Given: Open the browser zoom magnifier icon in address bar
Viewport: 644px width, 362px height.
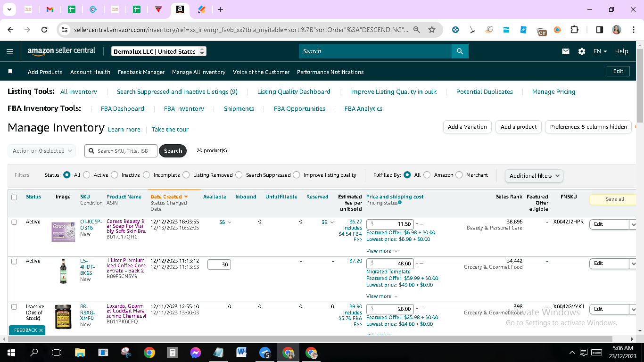Looking at the screenshot, I should pyautogui.click(x=417, y=30).
